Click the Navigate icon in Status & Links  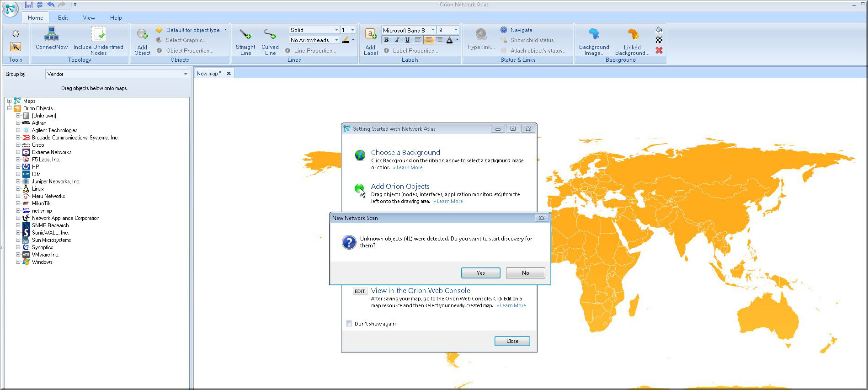tap(504, 30)
